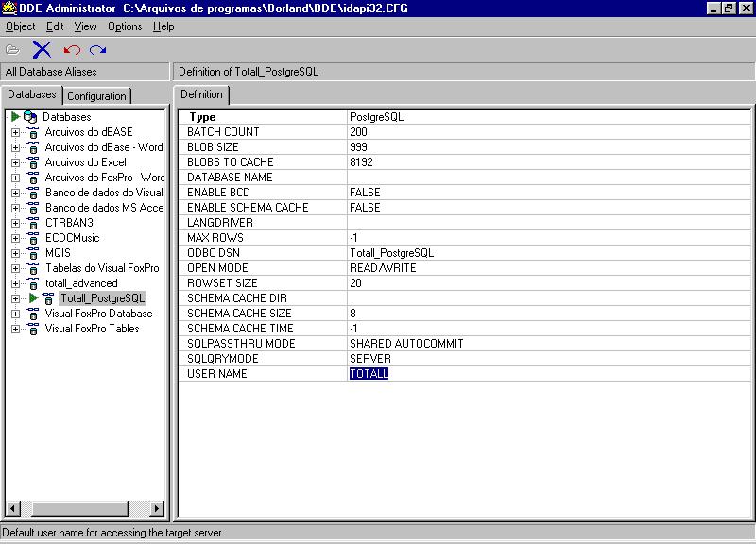Click the LANGDRIVER property label
The height and width of the screenshot is (544, 756).
[220, 223]
